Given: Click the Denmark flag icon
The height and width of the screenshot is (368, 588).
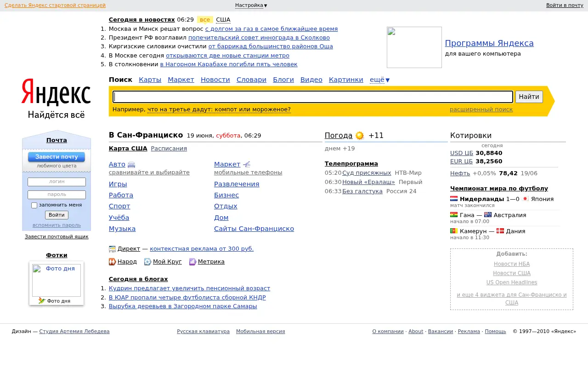Looking at the screenshot, I should point(500,230).
